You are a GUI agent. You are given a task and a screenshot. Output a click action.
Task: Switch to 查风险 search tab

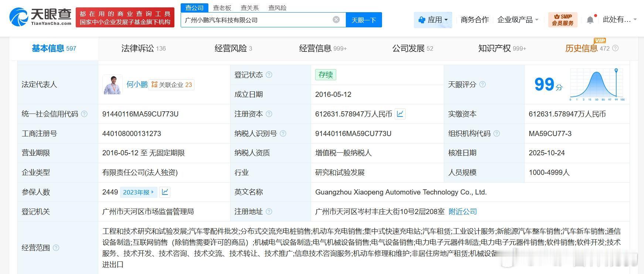point(277,7)
